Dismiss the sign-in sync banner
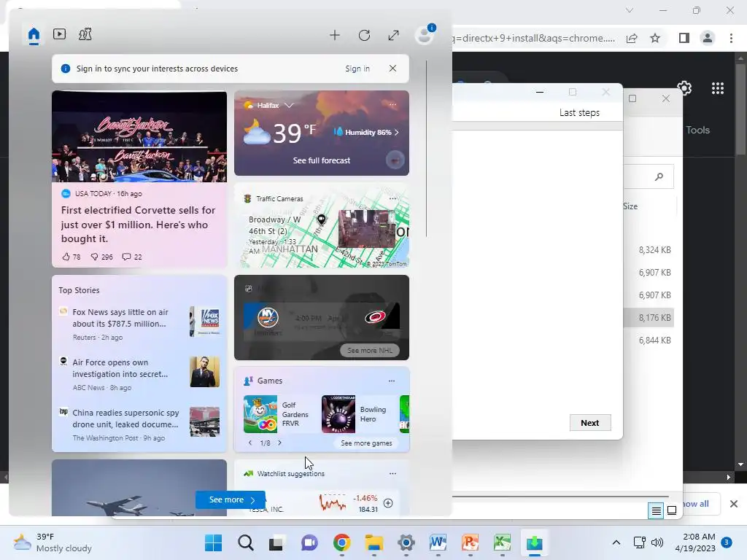 click(392, 68)
